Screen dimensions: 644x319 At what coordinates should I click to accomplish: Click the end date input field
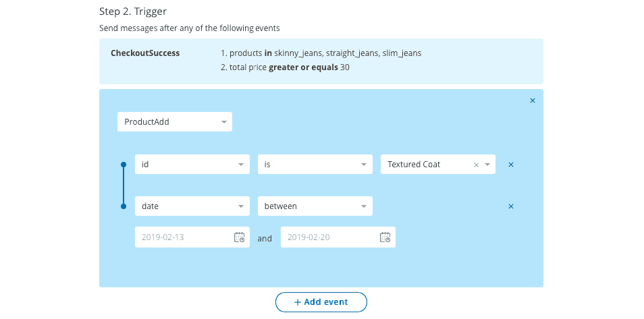328,237
